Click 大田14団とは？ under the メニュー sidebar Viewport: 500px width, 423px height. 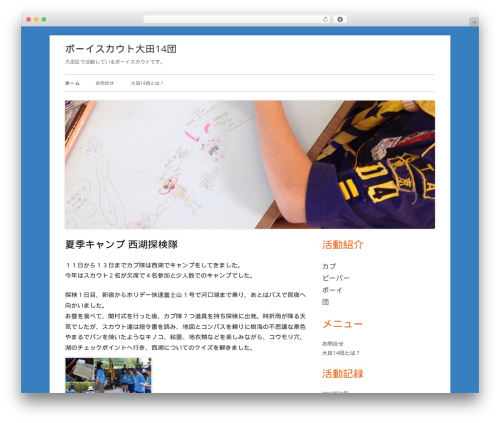(x=341, y=353)
